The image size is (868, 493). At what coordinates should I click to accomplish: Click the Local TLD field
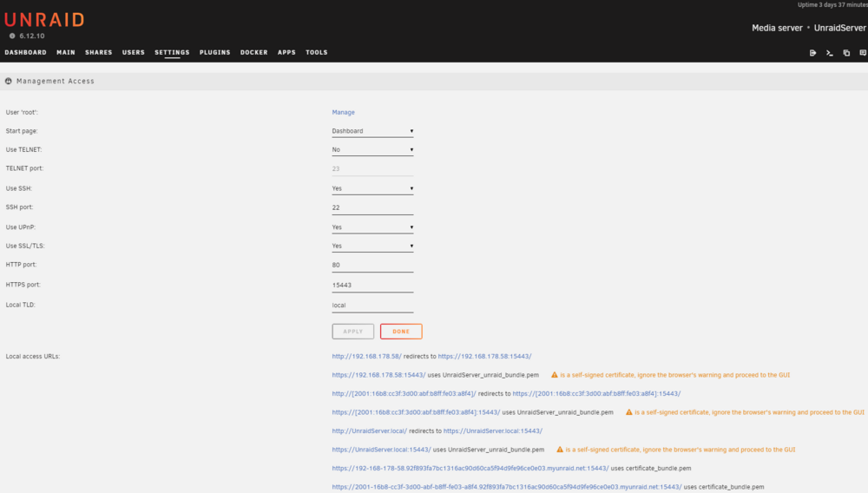pyautogui.click(x=372, y=306)
